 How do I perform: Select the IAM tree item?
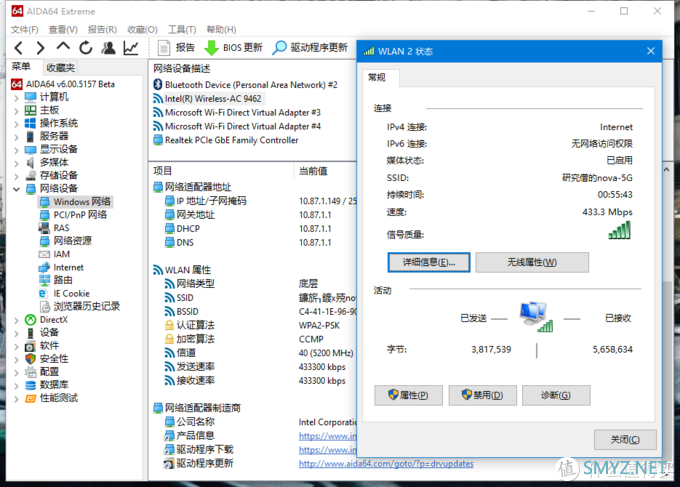(x=55, y=254)
